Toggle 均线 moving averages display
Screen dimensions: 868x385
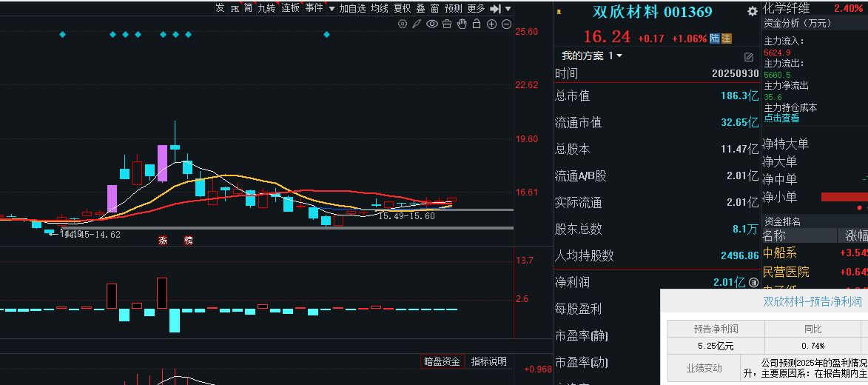tap(380, 8)
